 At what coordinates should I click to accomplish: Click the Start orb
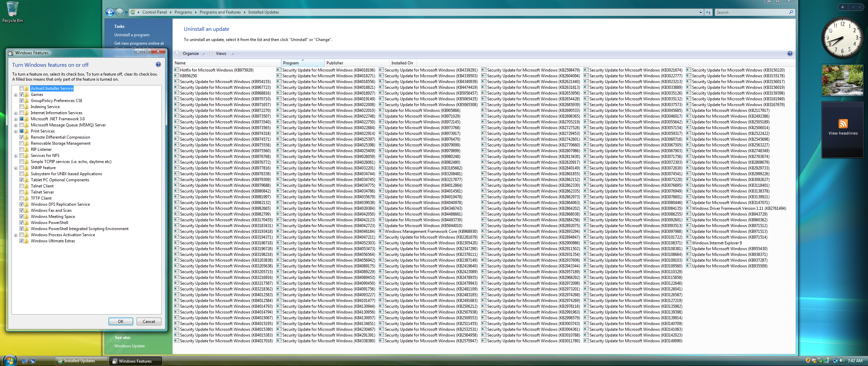[x=9, y=361]
